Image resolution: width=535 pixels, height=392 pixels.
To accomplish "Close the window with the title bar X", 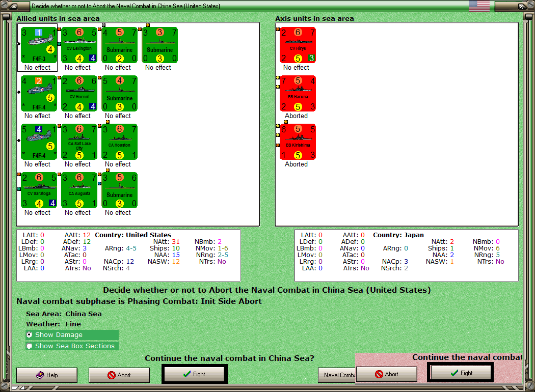I will click(x=522, y=6).
